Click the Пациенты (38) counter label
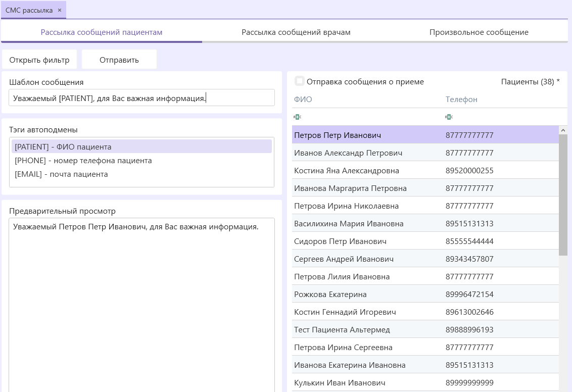This screenshot has width=572, height=392. (530, 82)
